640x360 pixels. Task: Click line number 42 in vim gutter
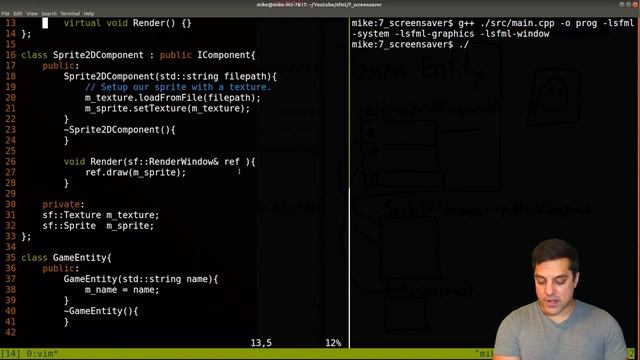coord(11,332)
